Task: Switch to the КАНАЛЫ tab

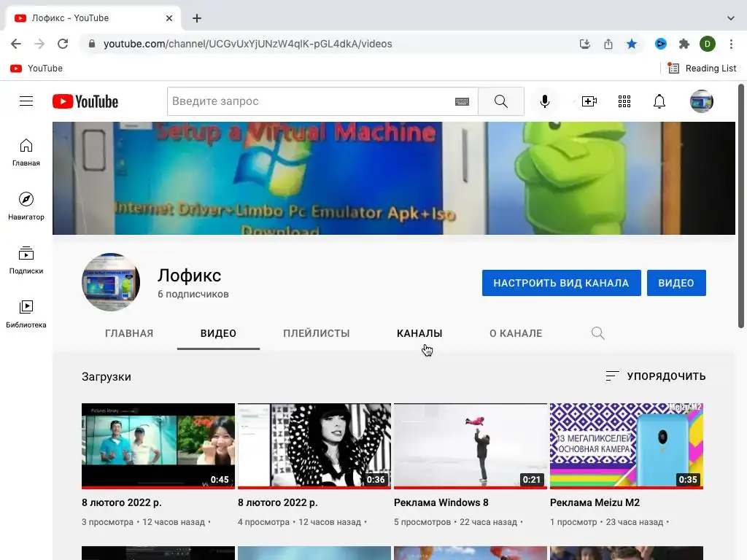Action: click(x=419, y=333)
